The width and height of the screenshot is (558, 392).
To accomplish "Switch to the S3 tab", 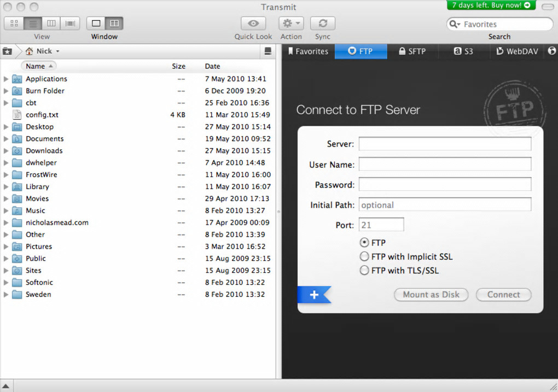I will pos(464,51).
